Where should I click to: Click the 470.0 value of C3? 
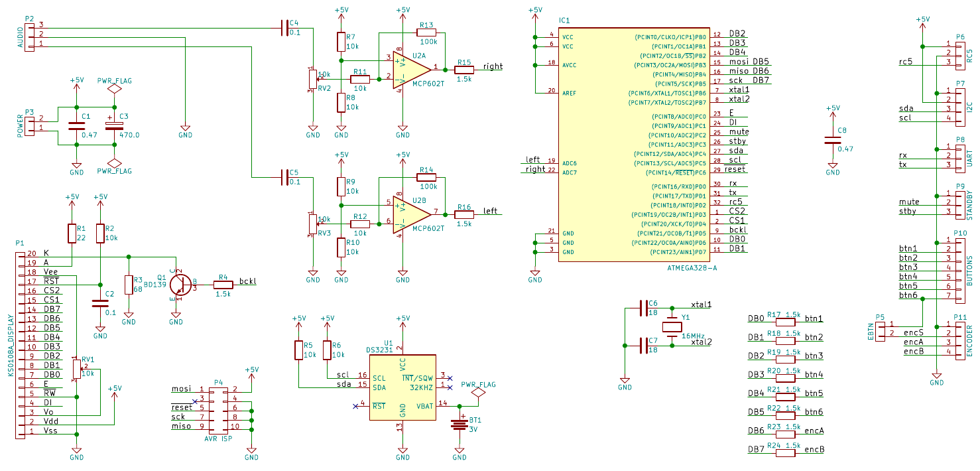click(x=129, y=135)
